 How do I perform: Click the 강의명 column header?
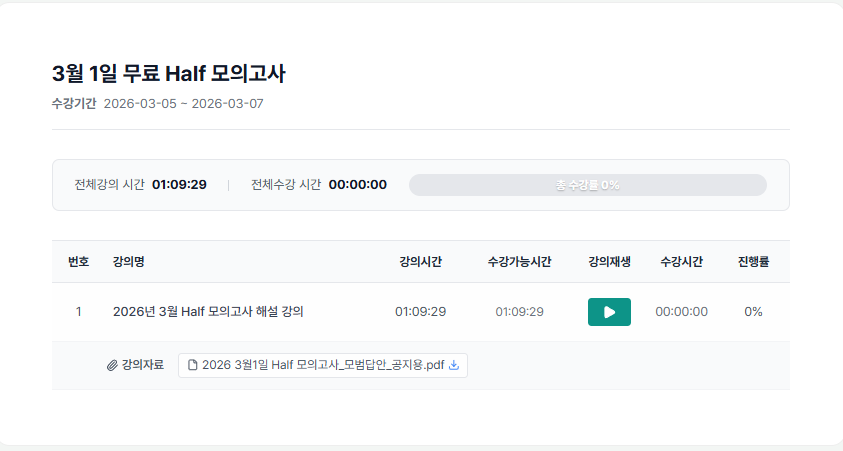(129, 262)
